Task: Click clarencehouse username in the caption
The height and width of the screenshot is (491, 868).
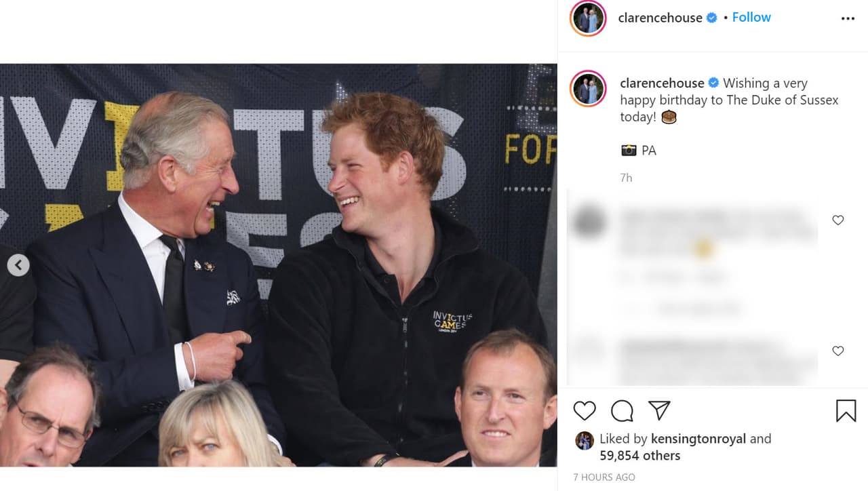Action: [661, 82]
